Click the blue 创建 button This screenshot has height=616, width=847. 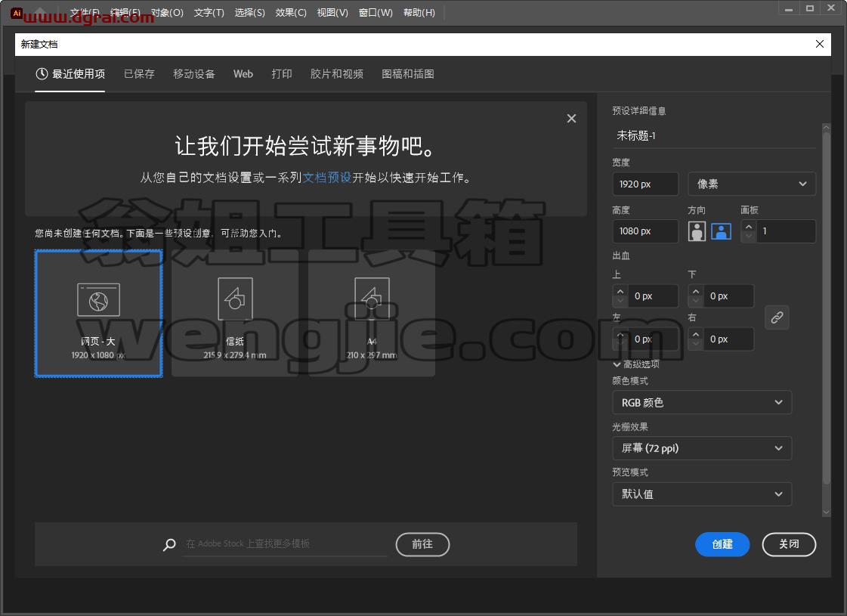(722, 544)
